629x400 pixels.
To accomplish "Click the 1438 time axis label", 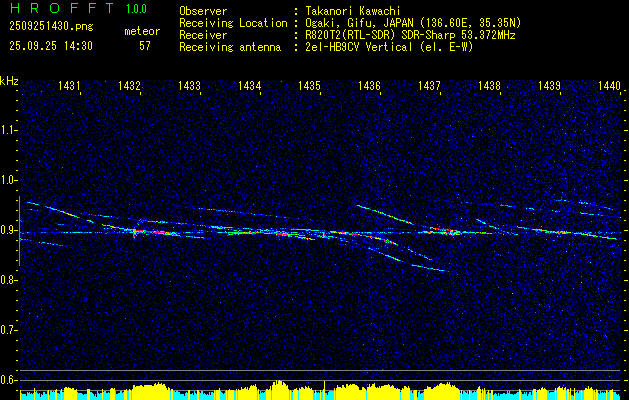I will click(x=489, y=85).
